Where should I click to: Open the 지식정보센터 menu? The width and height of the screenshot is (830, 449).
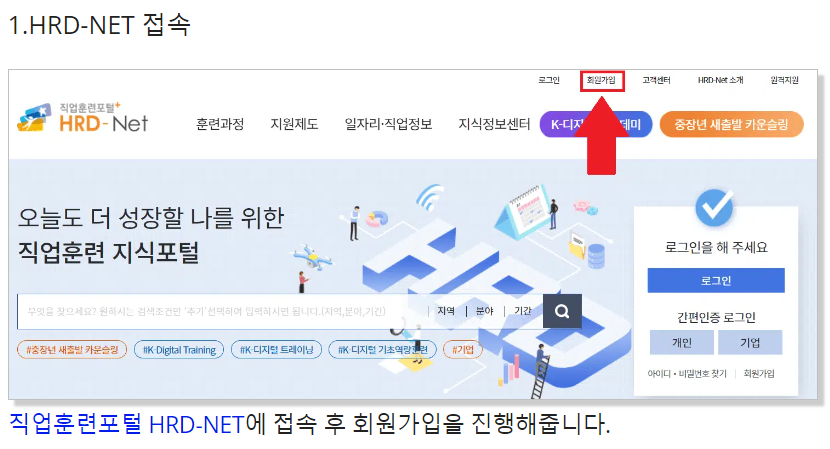494,124
